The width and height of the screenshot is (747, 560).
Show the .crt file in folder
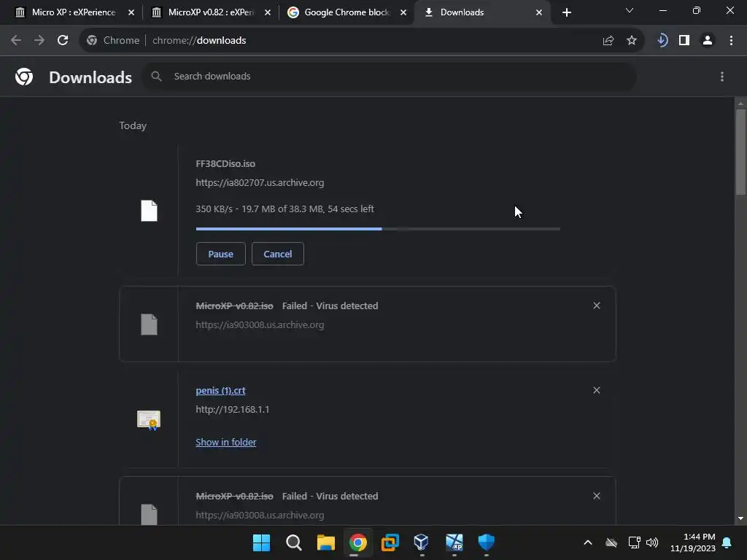tap(226, 443)
